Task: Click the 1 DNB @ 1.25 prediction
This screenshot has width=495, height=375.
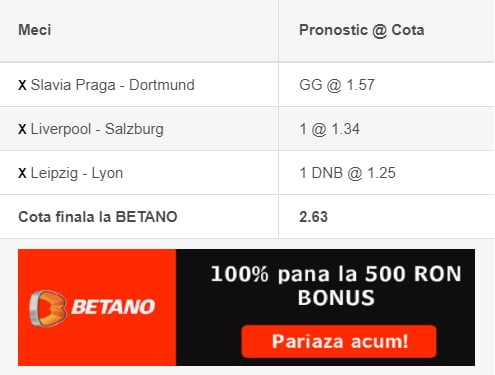Action: click(x=347, y=173)
